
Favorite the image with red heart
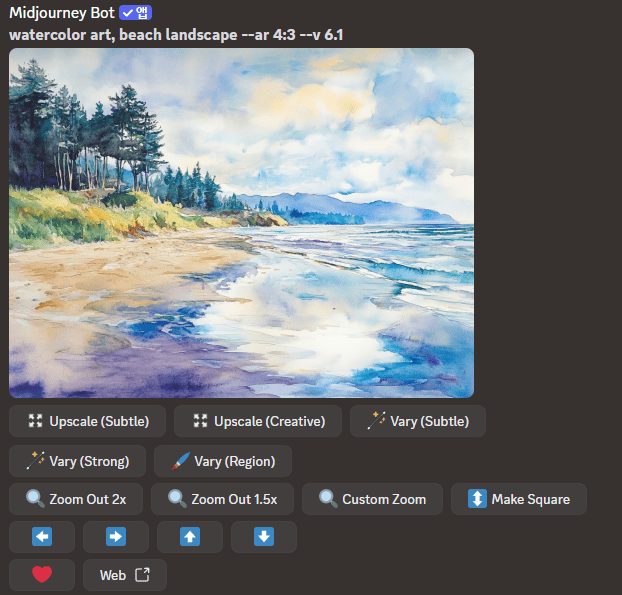(x=42, y=575)
